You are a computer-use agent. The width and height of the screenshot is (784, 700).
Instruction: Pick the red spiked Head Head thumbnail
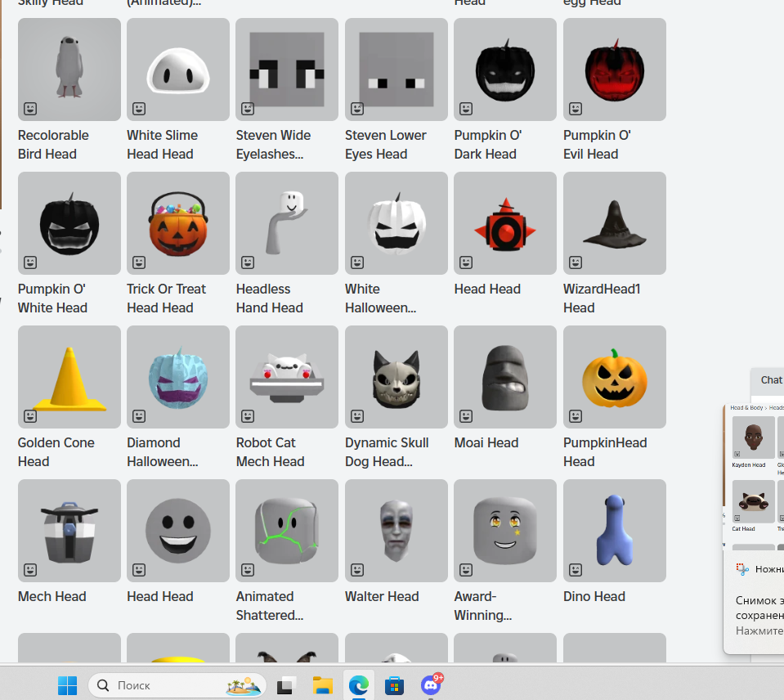(x=505, y=223)
